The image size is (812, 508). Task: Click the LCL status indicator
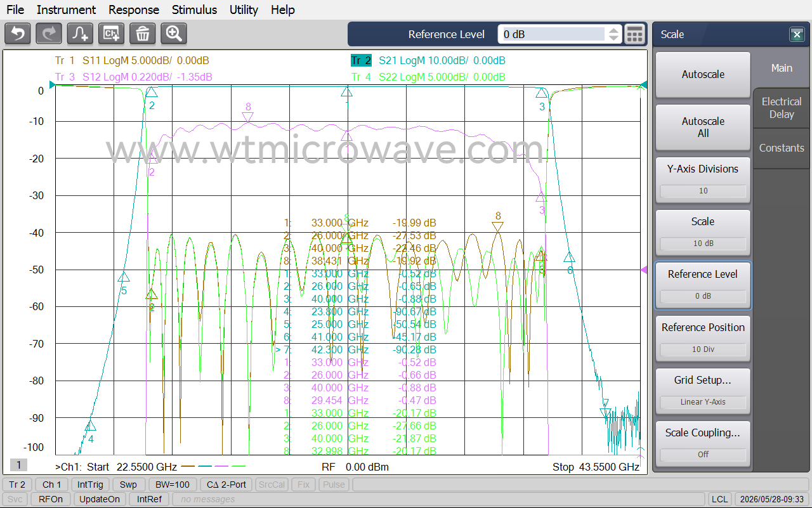click(720, 499)
